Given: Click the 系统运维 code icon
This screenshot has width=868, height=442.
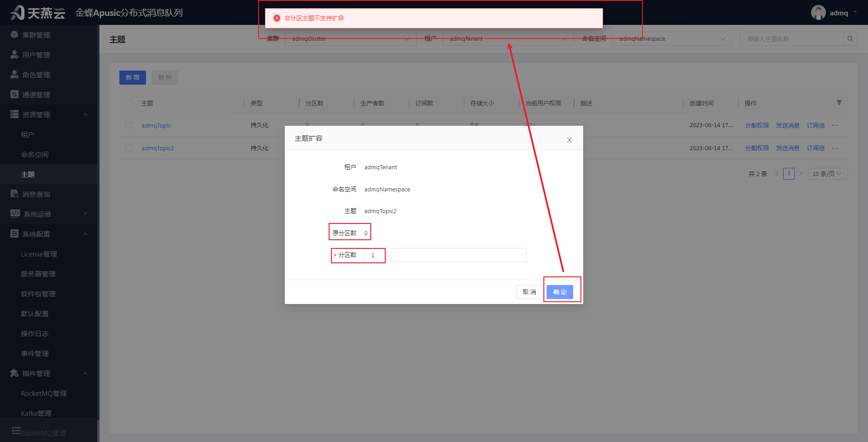Looking at the screenshot, I should point(15,214).
